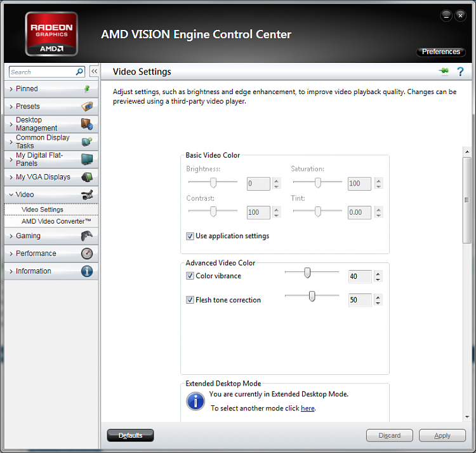Screen dimensions: 476x453
Task: Click the Brightness value field
Action: click(x=258, y=184)
